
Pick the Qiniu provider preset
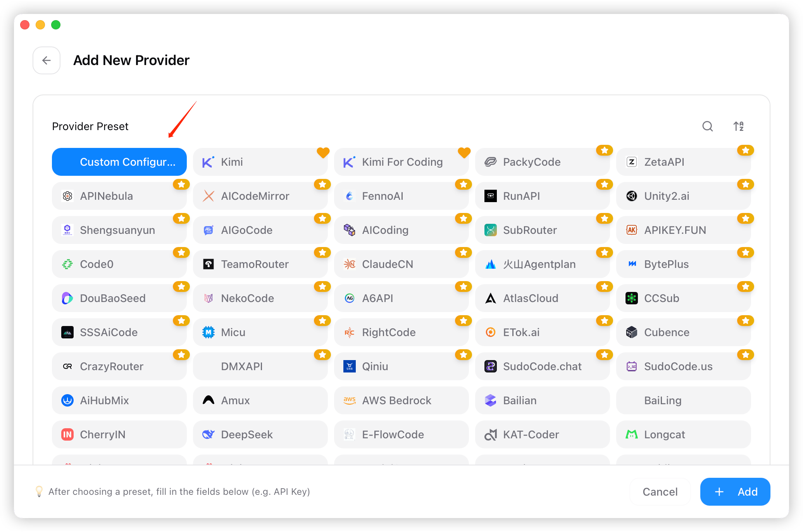[401, 366]
